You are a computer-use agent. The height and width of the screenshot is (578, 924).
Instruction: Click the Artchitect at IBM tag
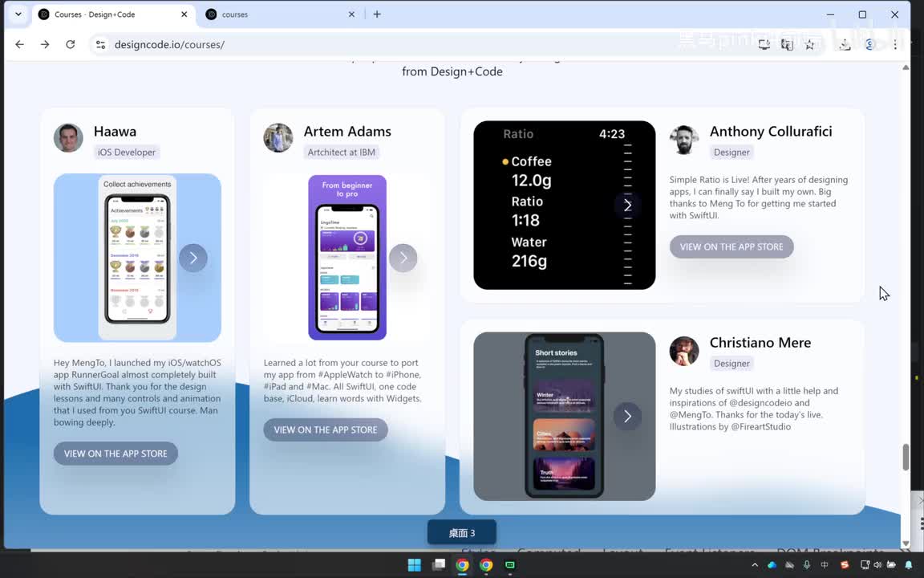click(x=341, y=153)
